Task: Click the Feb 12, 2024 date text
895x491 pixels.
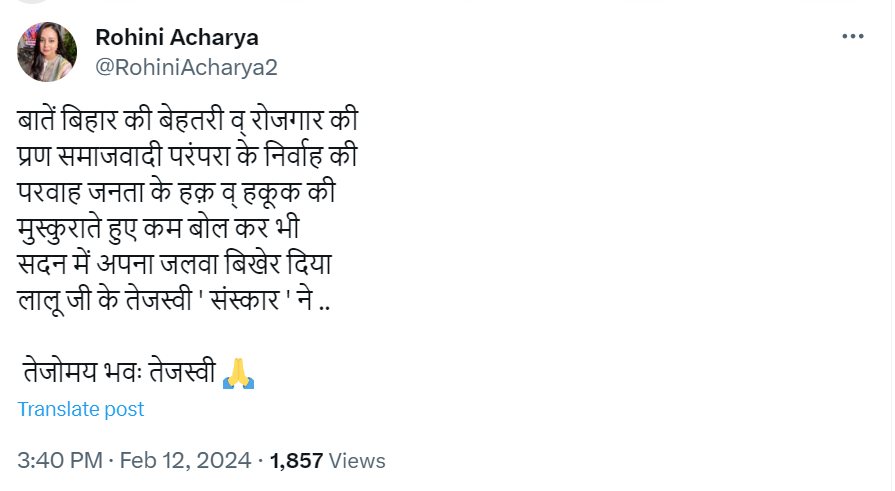Action: pos(185,461)
